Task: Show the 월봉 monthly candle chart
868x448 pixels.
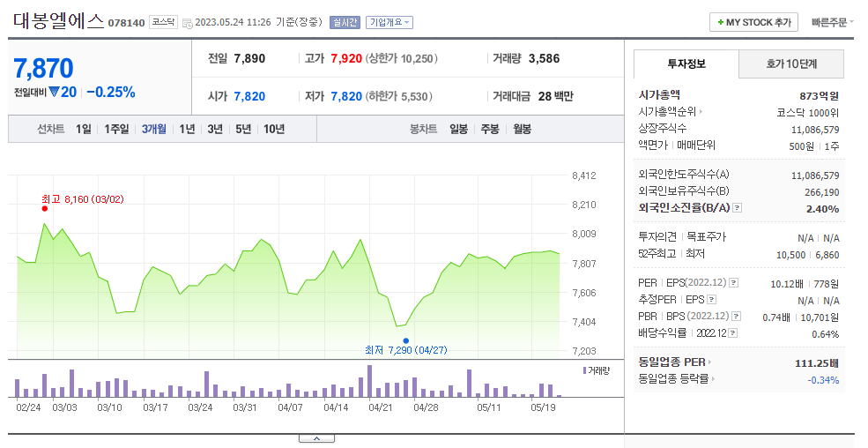Action: pos(522,129)
